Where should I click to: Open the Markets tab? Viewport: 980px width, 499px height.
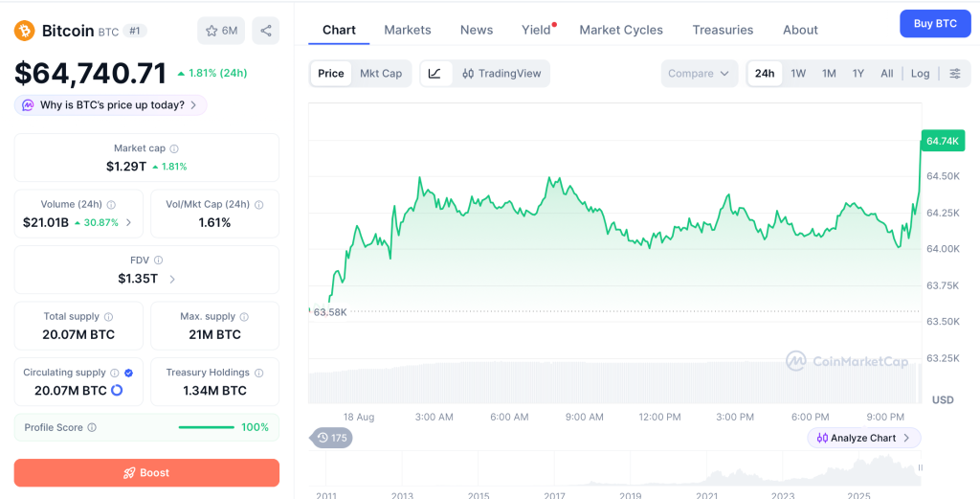click(408, 30)
